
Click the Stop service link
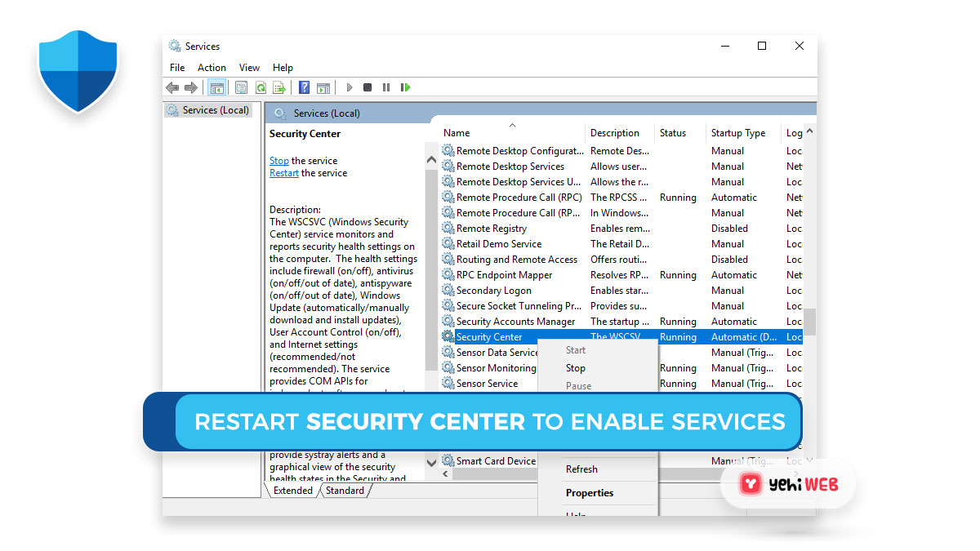click(278, 160)
